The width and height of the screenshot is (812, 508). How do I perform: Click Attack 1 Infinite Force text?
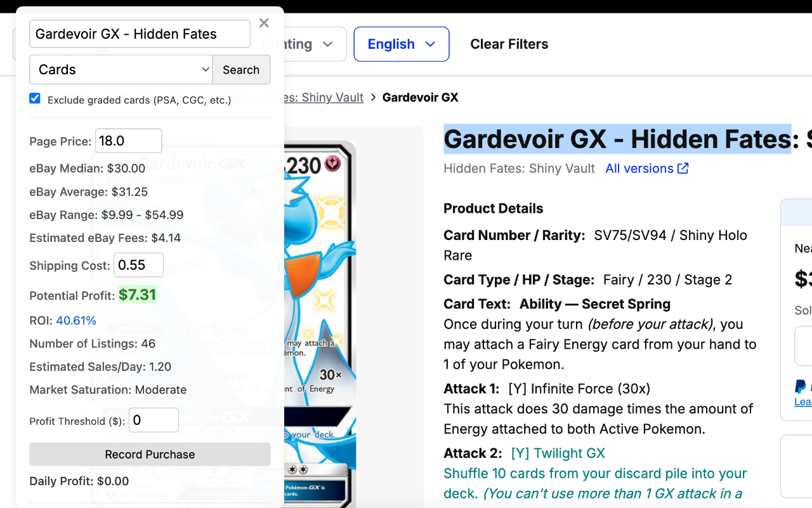point(547,389)
